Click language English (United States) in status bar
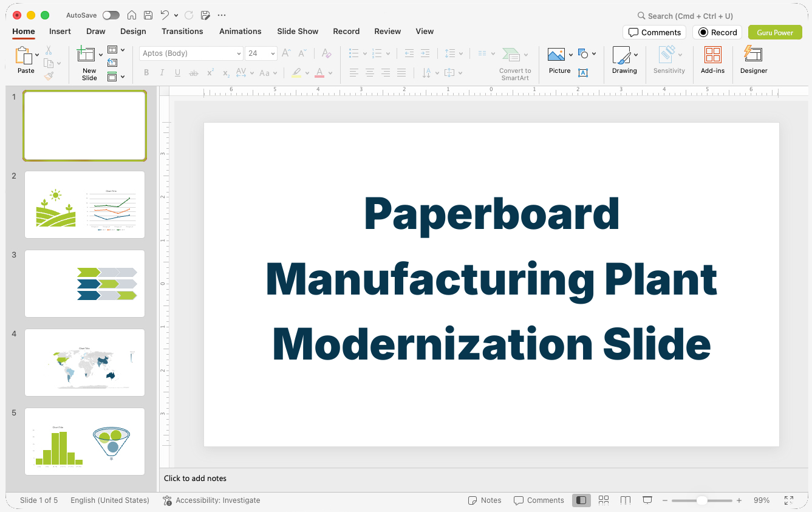The image size is (812, 512). pos(110,500)
